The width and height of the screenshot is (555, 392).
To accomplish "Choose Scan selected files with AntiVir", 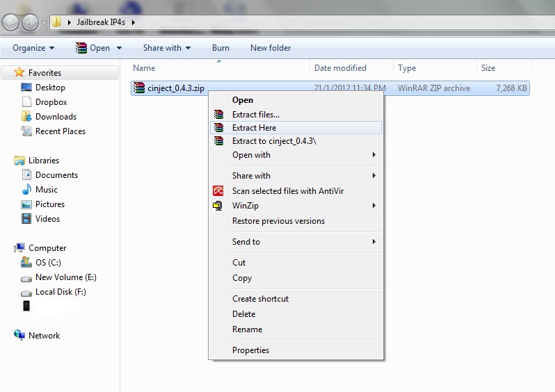I will tap(296, 190).
